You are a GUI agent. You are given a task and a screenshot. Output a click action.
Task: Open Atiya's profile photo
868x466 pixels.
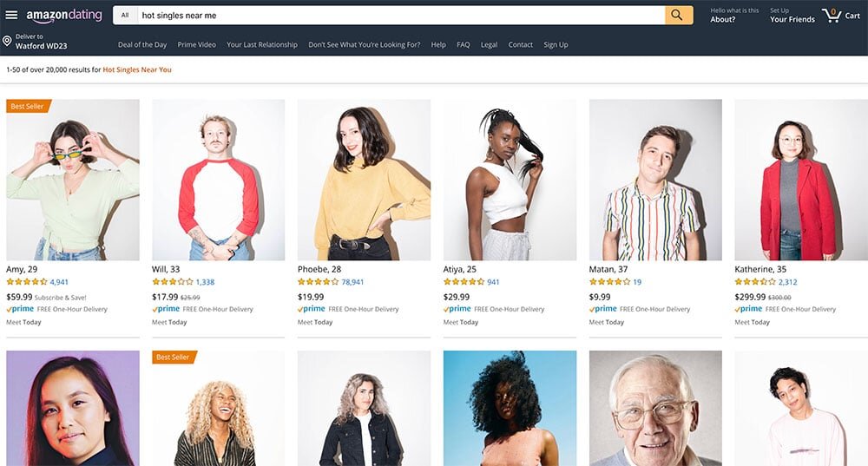pos(510,180)
